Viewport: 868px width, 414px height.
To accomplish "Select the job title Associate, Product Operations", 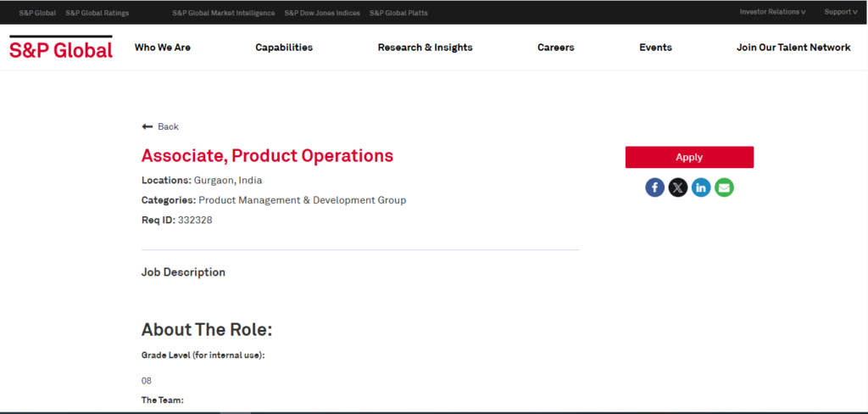I will pyautogui.click(x=267, y=156).
